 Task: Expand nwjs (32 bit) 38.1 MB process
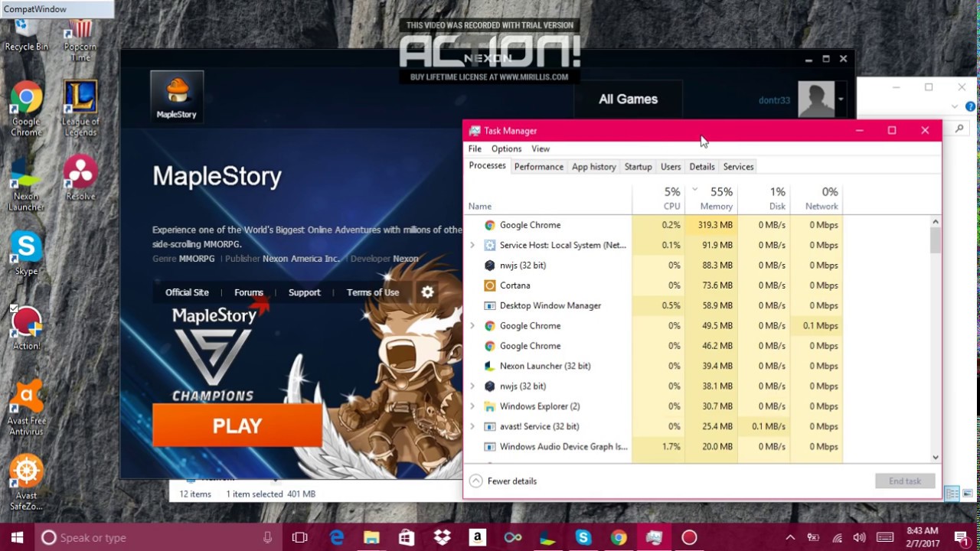(472, 386)
